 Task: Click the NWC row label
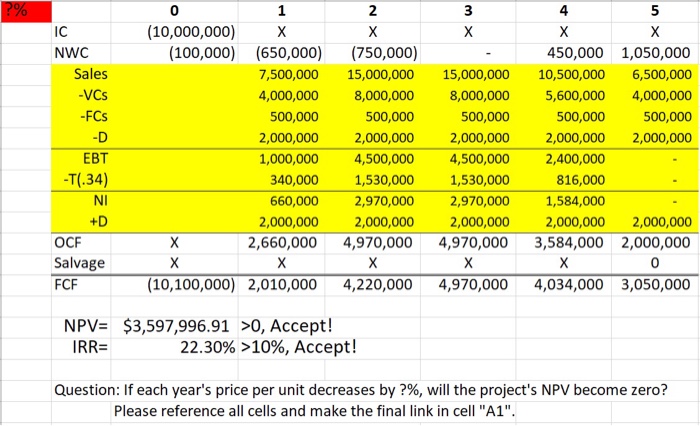(x=71, y=53)
